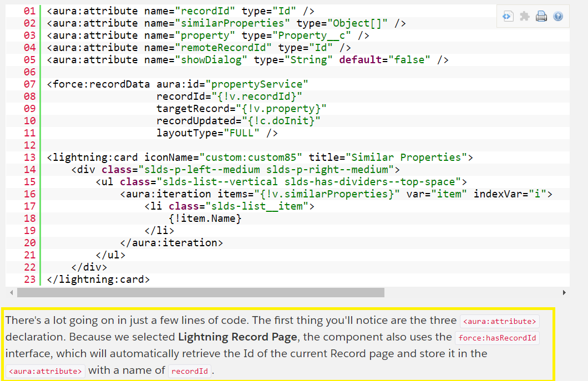Click the right arrow of horizontal scrollbar
The width and height of the screenshot is (588, 381).
point(564,292)
